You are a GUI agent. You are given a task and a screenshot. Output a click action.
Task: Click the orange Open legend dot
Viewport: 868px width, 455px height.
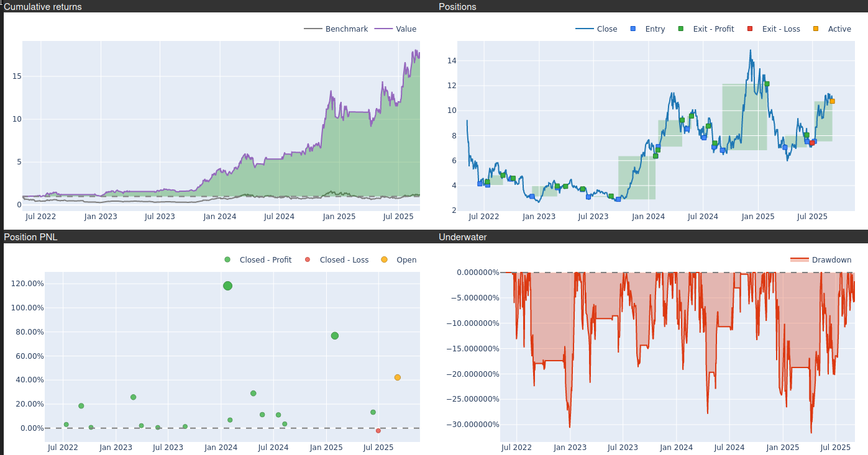[384, 259]
